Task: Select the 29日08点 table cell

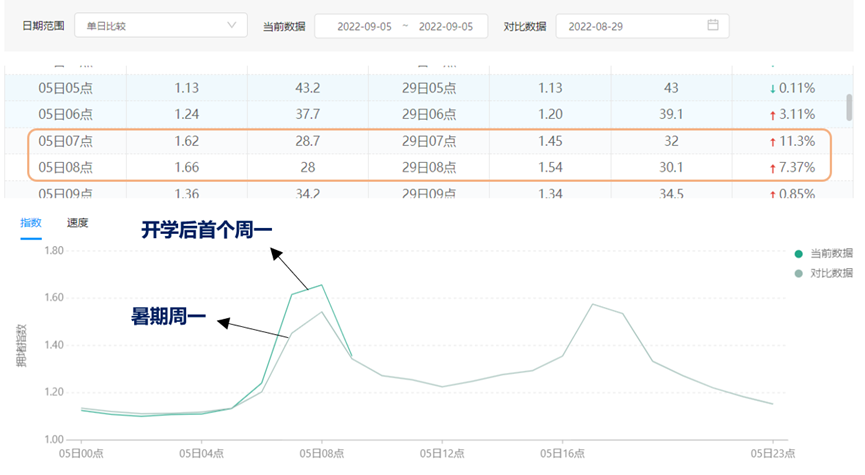Action: pyautogui.click(x=428, y=167)
